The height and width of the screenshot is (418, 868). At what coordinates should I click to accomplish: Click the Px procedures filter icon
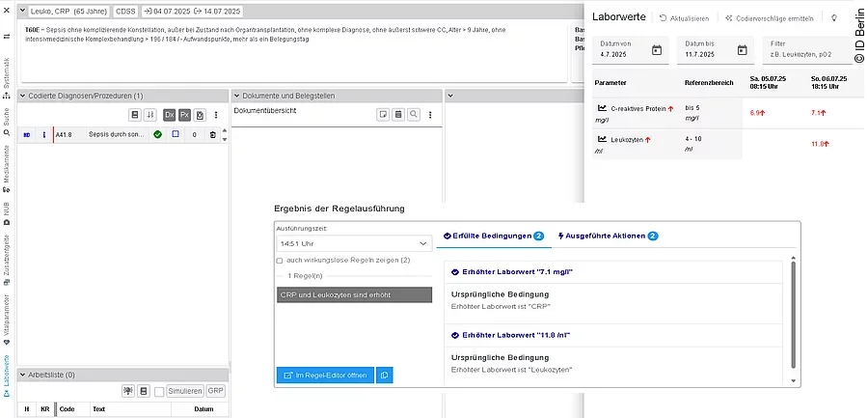tap(184, 115)
